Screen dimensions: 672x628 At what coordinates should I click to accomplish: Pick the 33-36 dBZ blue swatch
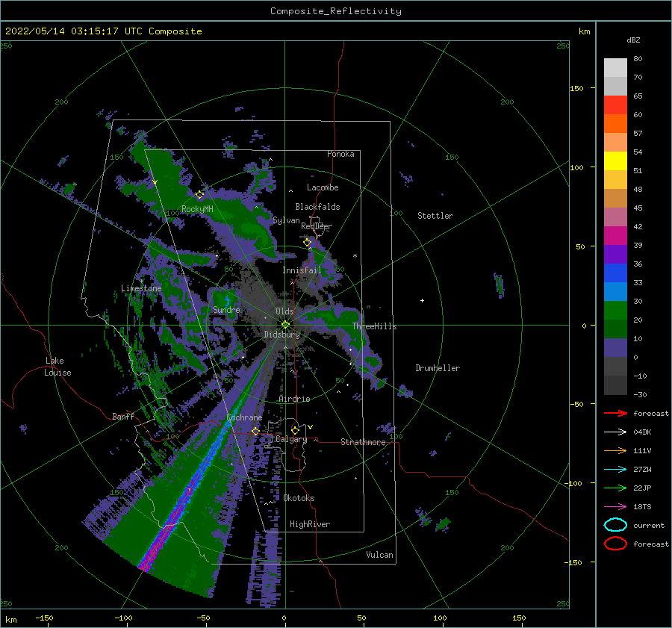click(x=615, y=273)
